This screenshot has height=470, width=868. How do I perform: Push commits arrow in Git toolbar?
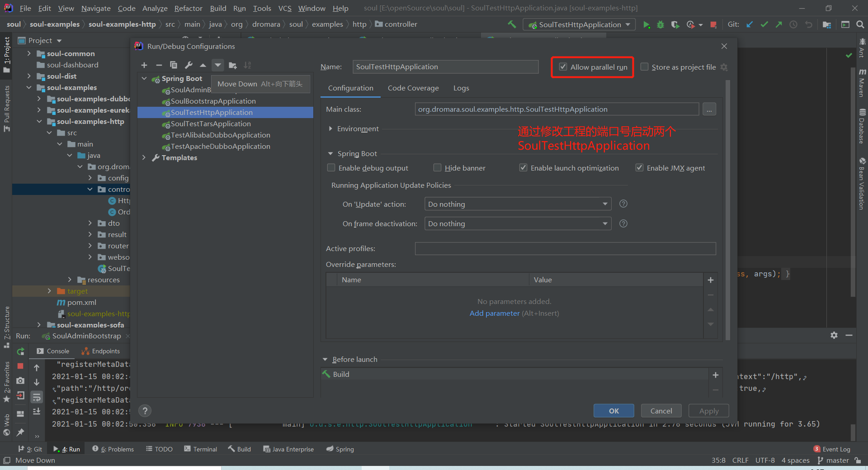778,24
